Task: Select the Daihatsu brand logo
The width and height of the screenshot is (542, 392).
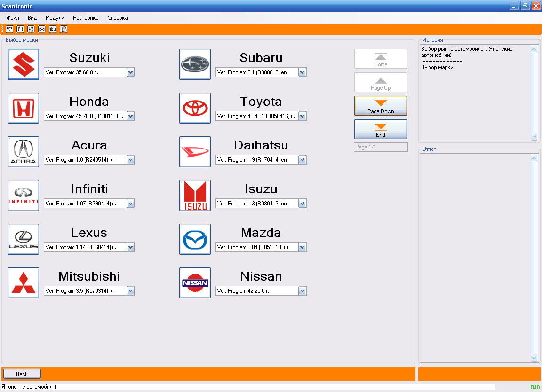Action: click(x=195, y=152)
